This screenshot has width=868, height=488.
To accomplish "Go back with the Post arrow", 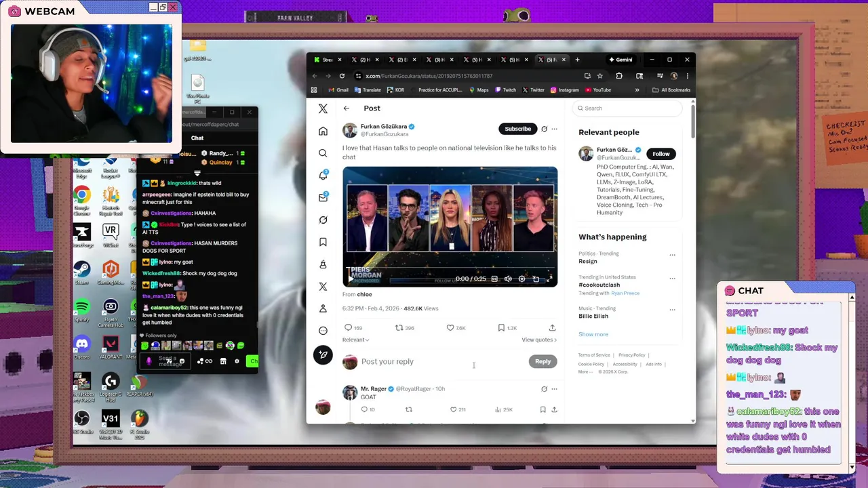I will pos(347,108).
